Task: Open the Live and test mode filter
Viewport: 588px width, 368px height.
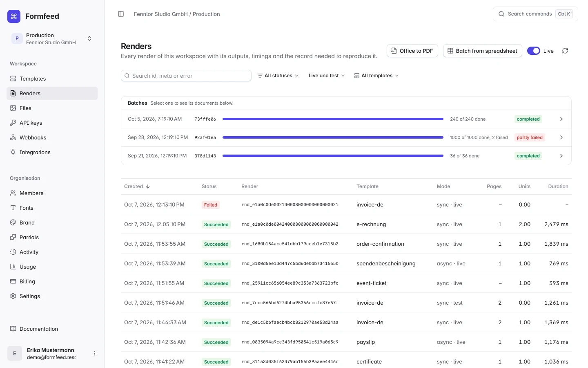Action: coord(327,76)
